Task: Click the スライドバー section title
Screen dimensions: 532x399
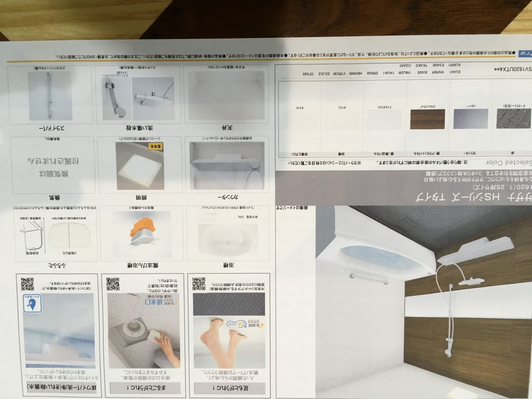Action: [51, 128]
